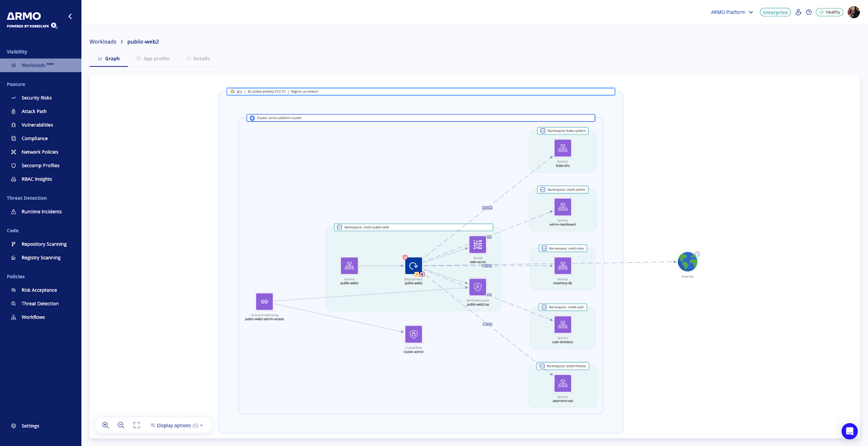Open Threat Detection policies
Viewport: 868px width, 446px height.
coord(41,304)
